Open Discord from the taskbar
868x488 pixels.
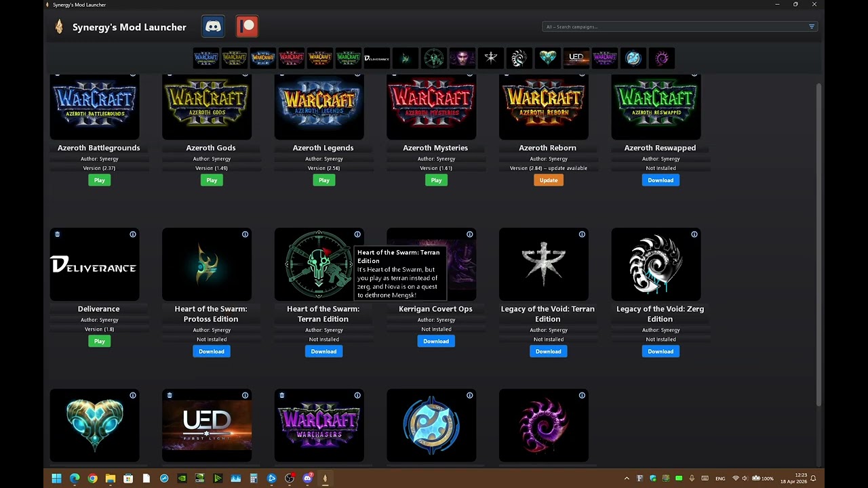(x=307, y=479)
